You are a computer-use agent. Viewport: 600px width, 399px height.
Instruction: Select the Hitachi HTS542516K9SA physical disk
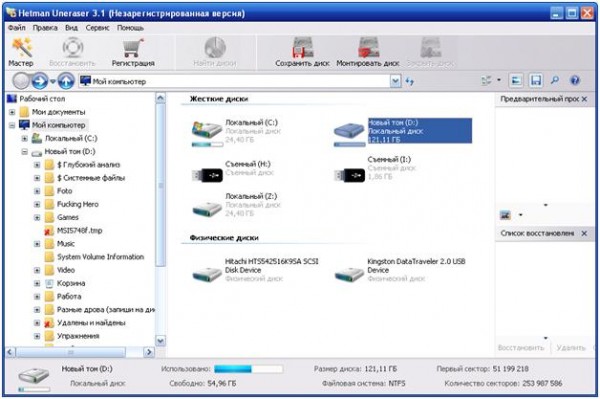click(207, 274)
